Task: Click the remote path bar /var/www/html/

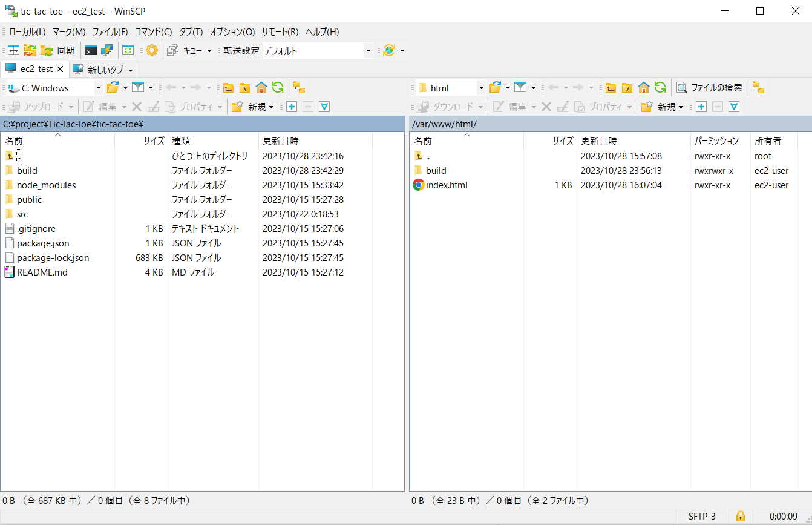Action: [x=611, y=124]
